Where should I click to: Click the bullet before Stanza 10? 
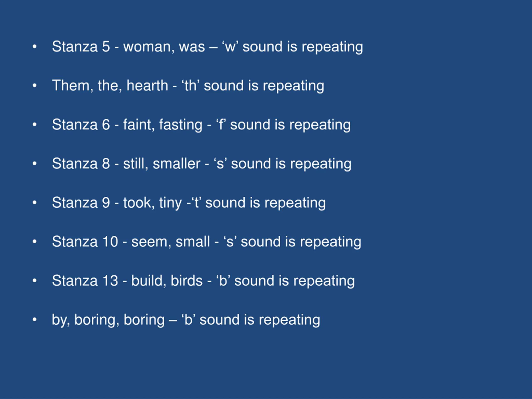click(35, 241)
